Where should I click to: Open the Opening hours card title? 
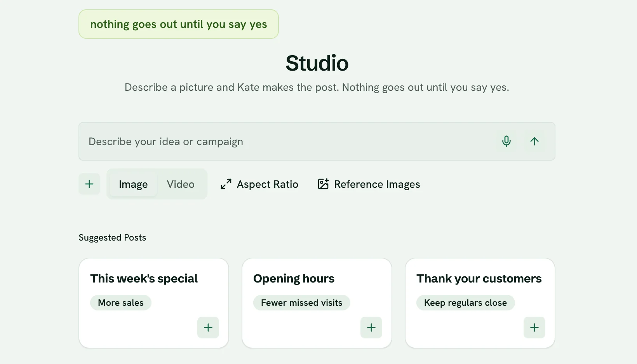click(294, 279)
